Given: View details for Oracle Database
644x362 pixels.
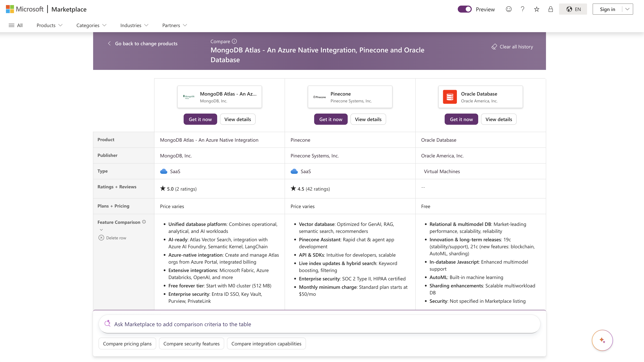Looking at the screenshot, I should point(499,119).
